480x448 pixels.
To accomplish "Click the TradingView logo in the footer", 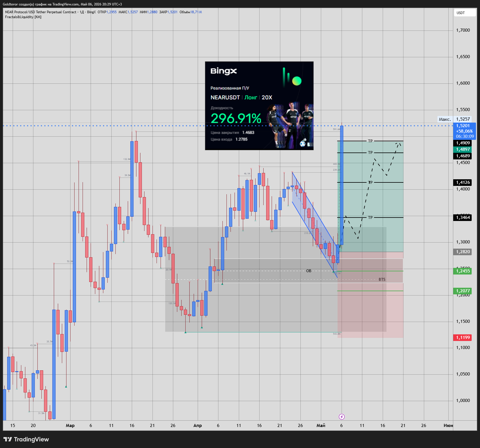I will pyautogui.click(x=26, y=439).
